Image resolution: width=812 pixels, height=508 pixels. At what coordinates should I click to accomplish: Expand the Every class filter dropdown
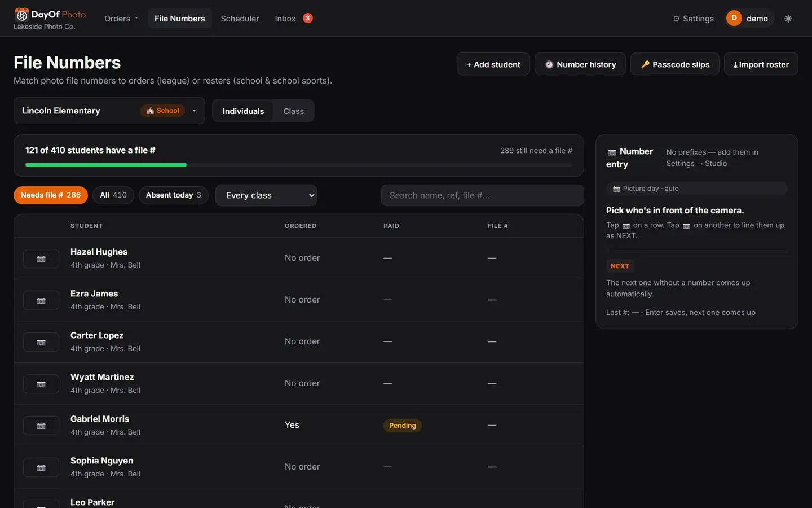click(266, 195)
